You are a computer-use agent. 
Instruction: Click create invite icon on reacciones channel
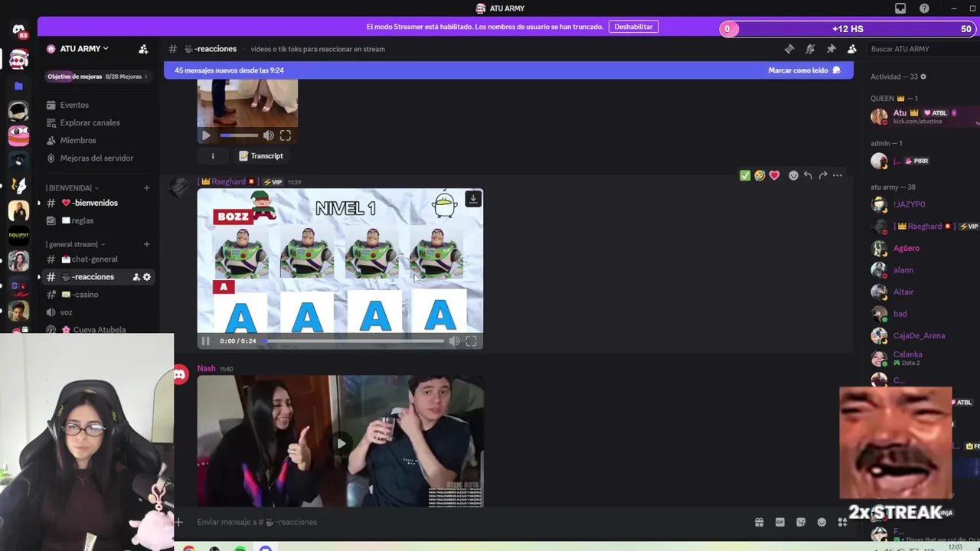click(136, 277)
